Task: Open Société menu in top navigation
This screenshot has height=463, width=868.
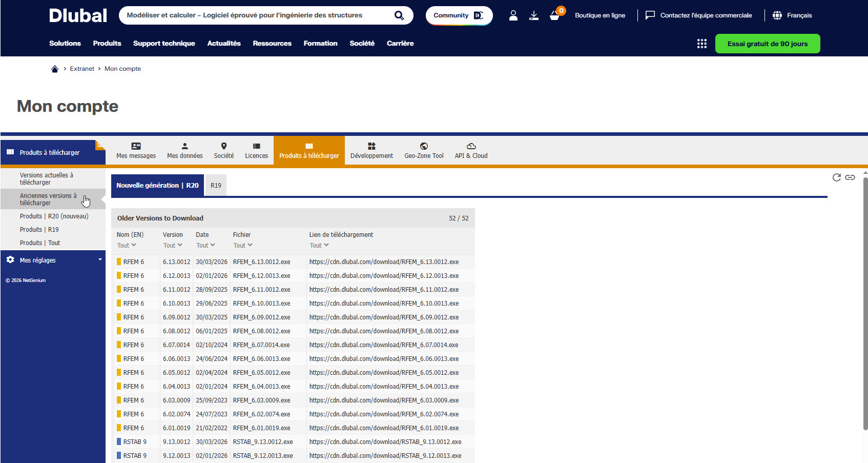Action: (362, 44)
